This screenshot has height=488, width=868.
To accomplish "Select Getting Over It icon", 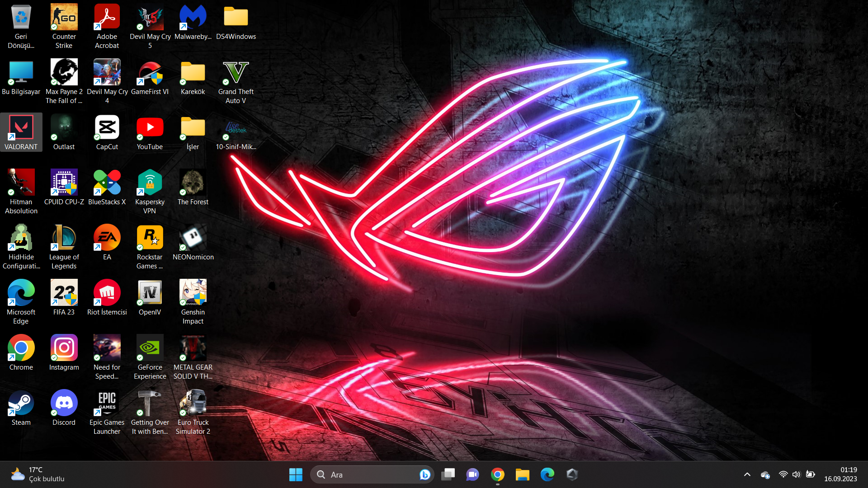I will click(150, 412).
